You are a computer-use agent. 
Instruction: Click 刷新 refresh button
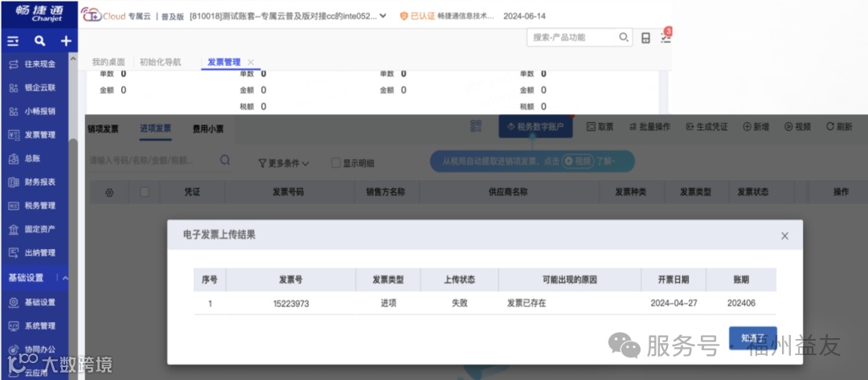839,127
